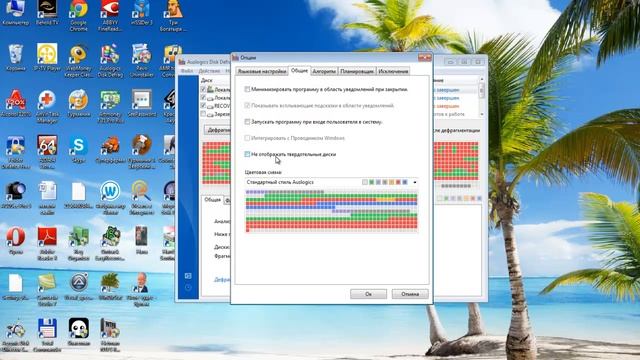Open the Adobe Reader desktop shortcut
The image size is (640, 360).
(47, 243)
